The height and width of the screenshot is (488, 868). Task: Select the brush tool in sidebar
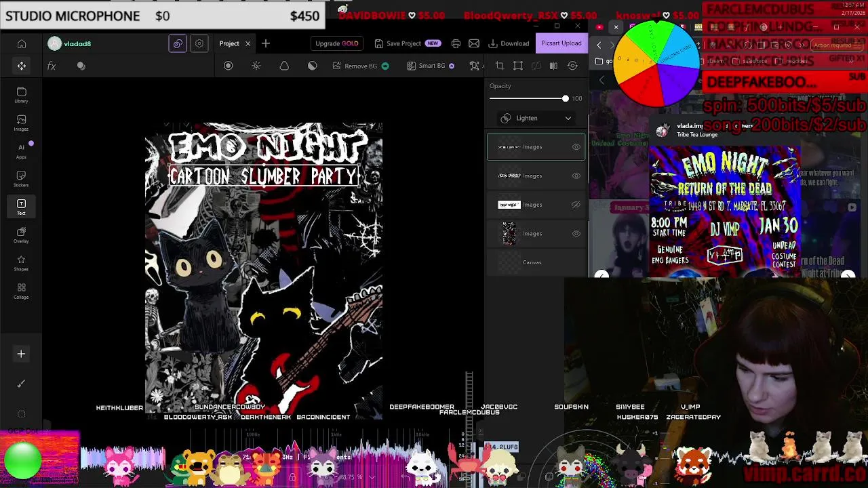(21, 384)
